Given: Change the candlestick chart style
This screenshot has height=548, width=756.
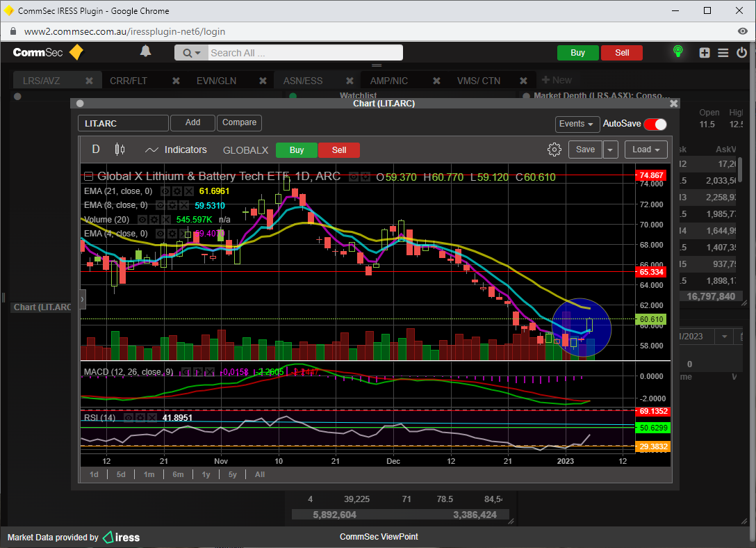Looking at the screenshot, I should [x=120, y=150].
